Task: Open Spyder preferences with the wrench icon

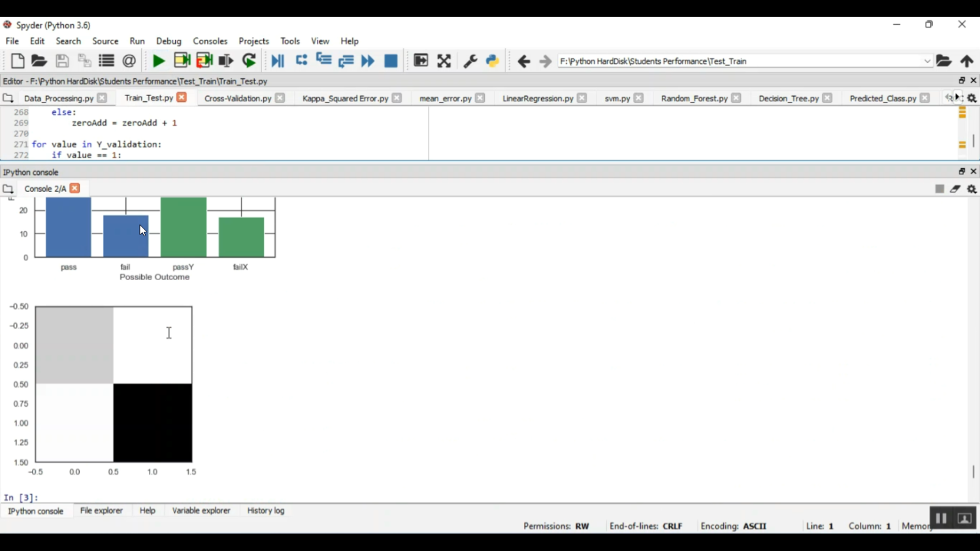Action: click(470, 61)
